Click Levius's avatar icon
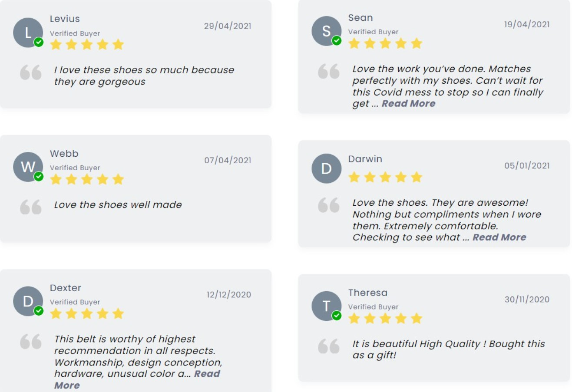 tap(28, 33)
